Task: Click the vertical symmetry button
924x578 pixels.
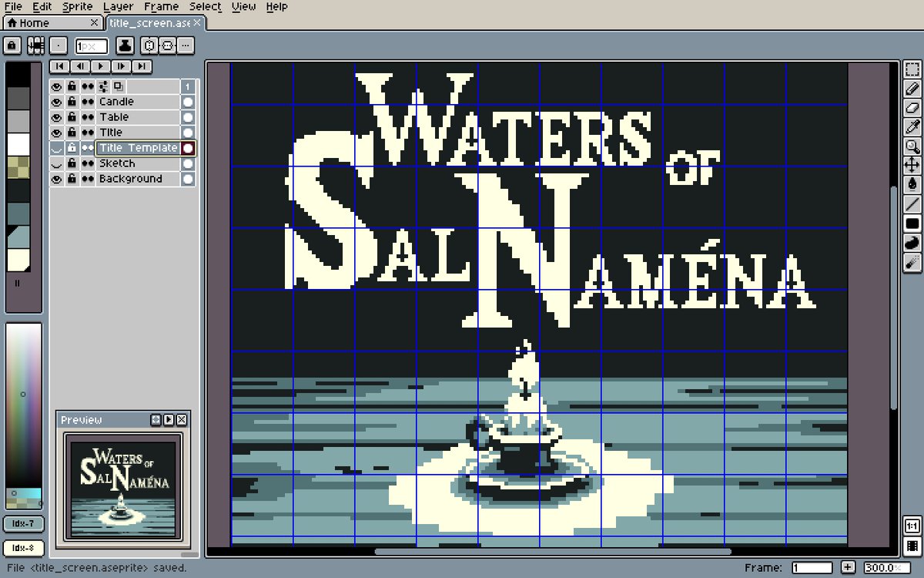Action: point(166,45)
